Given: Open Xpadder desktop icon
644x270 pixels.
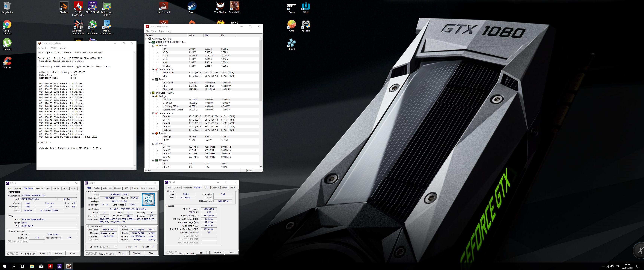Looking at the screenshot, I should tap(306, 26).
